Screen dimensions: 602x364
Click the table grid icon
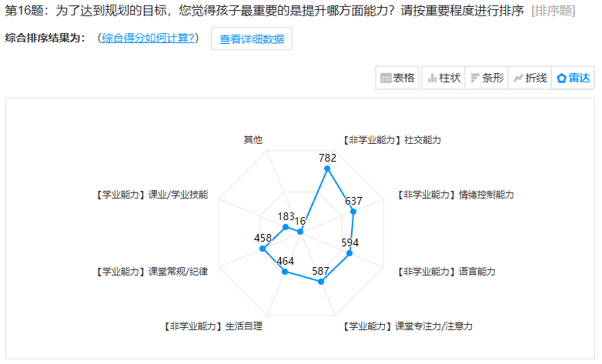386,78
